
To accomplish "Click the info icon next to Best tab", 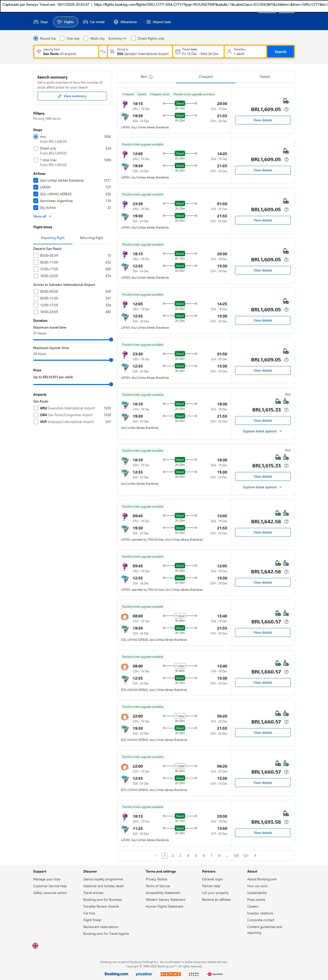I will (151, 77).
